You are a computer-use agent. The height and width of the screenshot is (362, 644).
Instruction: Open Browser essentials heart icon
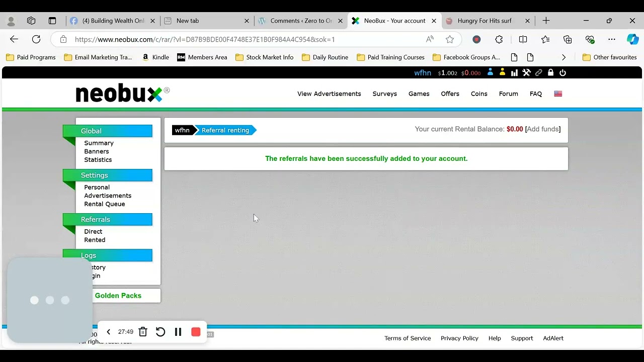(590, 39)
